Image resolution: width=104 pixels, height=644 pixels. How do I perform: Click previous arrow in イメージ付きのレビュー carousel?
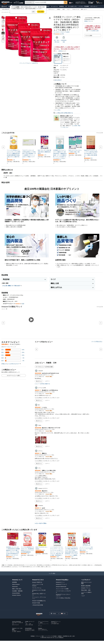pyautogui.click(x=36, y=349)
